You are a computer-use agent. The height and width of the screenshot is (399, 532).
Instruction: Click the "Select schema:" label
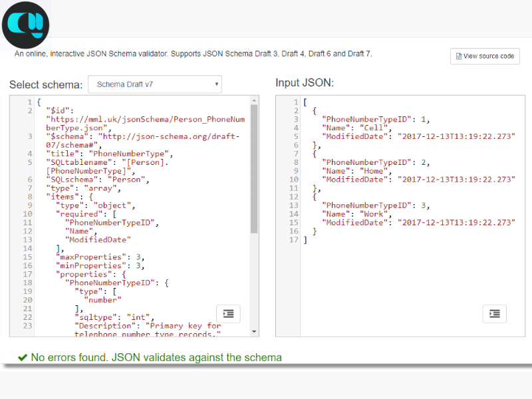tap(46, 85)
